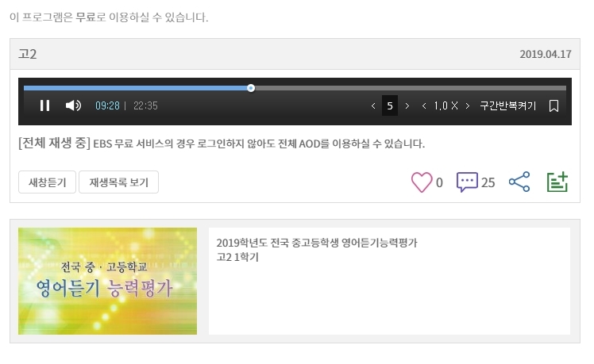Toggle 구간반복켜기 section repeat
Viewport: 594px width, 364px height.
[x=508, y=105]
